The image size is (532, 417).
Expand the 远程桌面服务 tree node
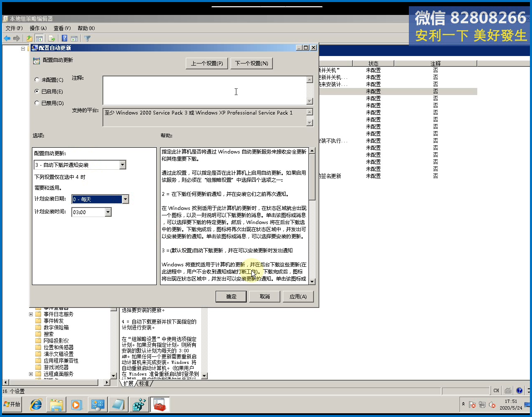click(x=31, y=374)
